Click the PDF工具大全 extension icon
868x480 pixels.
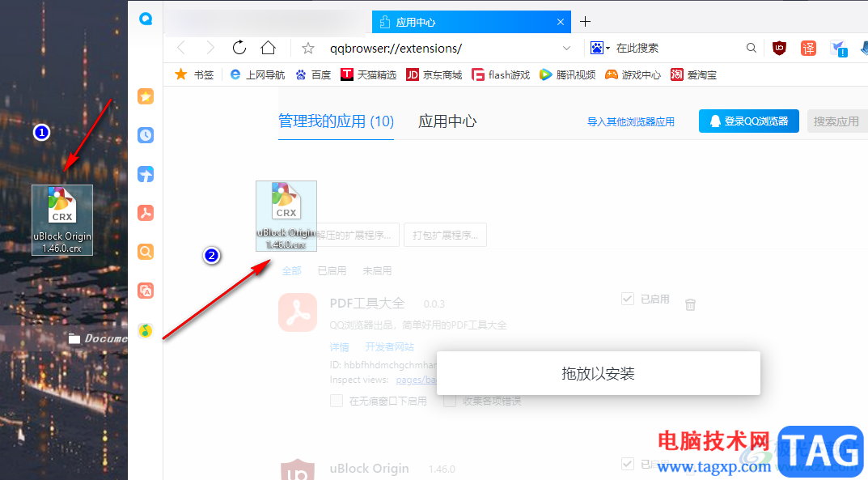(298, 312)
